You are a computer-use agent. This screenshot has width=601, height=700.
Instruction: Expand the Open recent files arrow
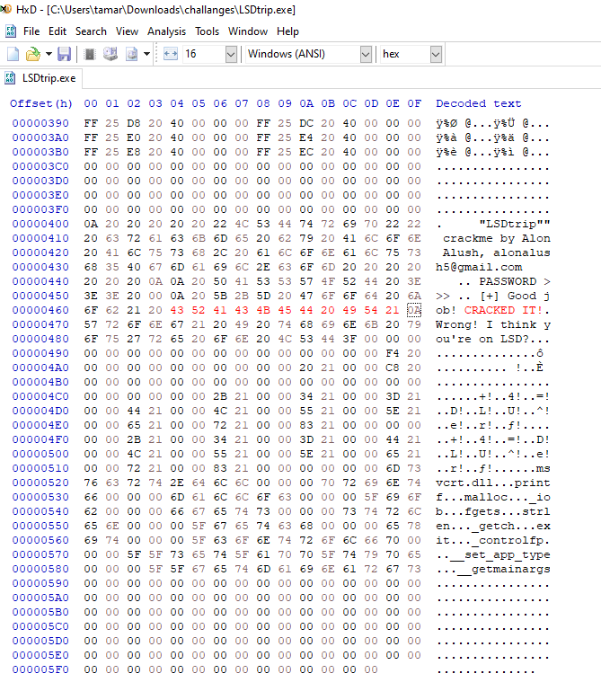tap(49, 54)
